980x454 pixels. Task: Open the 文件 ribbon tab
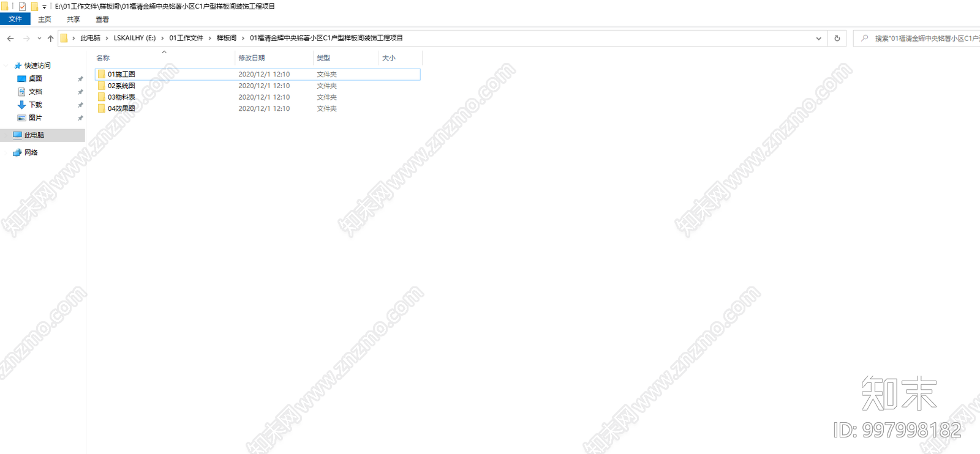point(15,19)
